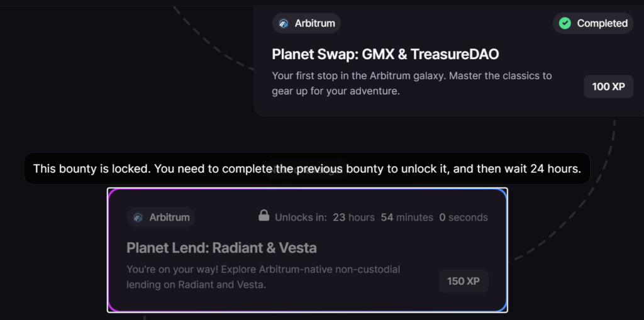The width and height of the screenshot is (644, 320).
Task: Click the 150 XP reward badge
Action: (464, 281)
